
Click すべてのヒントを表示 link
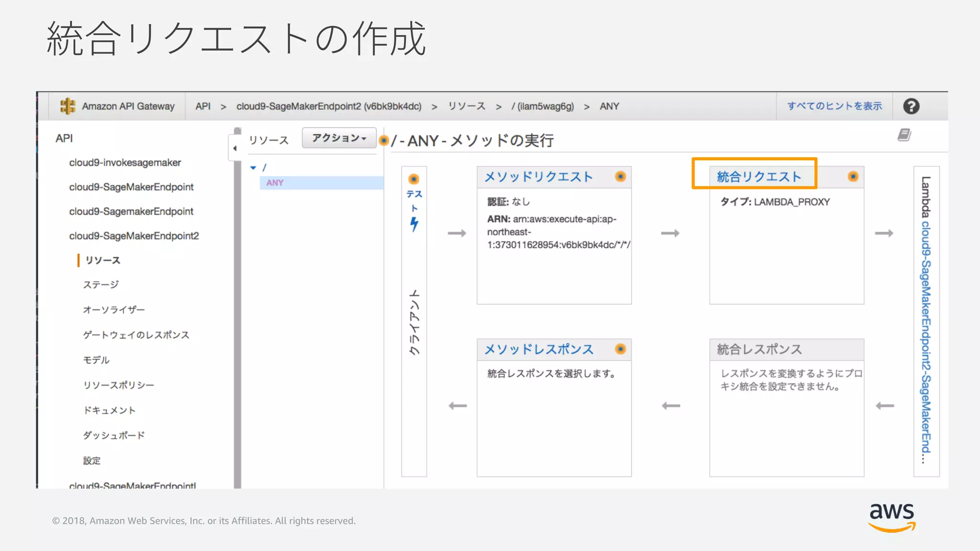pyautogui.click(x=834, y=106)
